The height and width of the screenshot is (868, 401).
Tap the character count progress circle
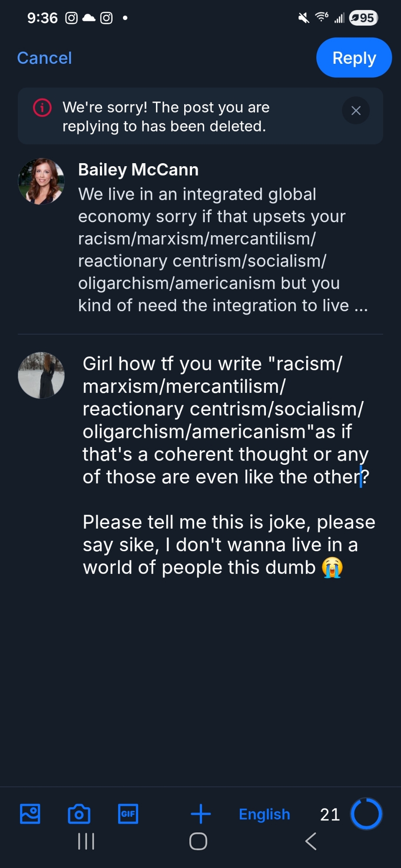[x=366, y=814]
